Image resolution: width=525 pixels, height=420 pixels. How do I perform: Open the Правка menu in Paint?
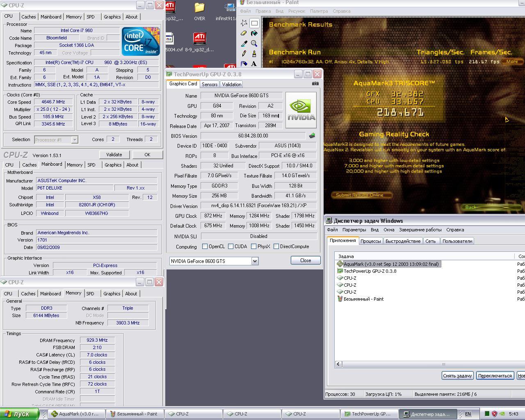(x=263, y=11)
